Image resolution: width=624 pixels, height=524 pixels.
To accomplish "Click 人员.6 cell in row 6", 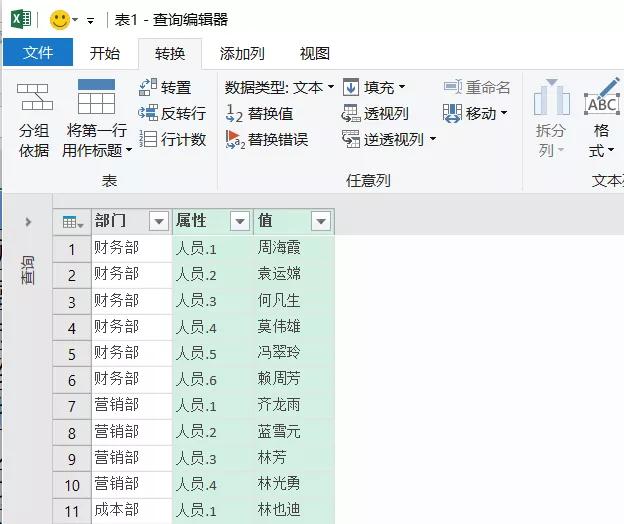I will pyautogui.click(x=213, y=379).
